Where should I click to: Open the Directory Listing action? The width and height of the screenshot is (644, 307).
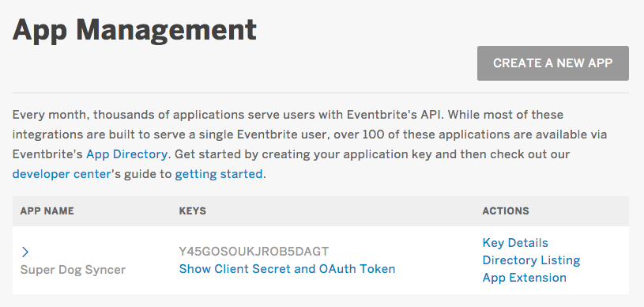(x=531, y=260)
